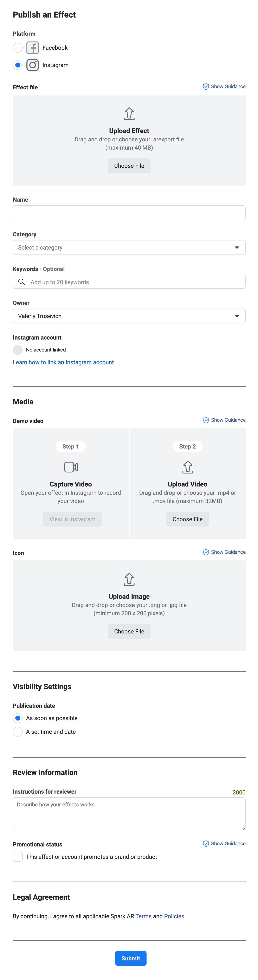
Task: Choose File for Upload Video step
Action: pos(188,519)
